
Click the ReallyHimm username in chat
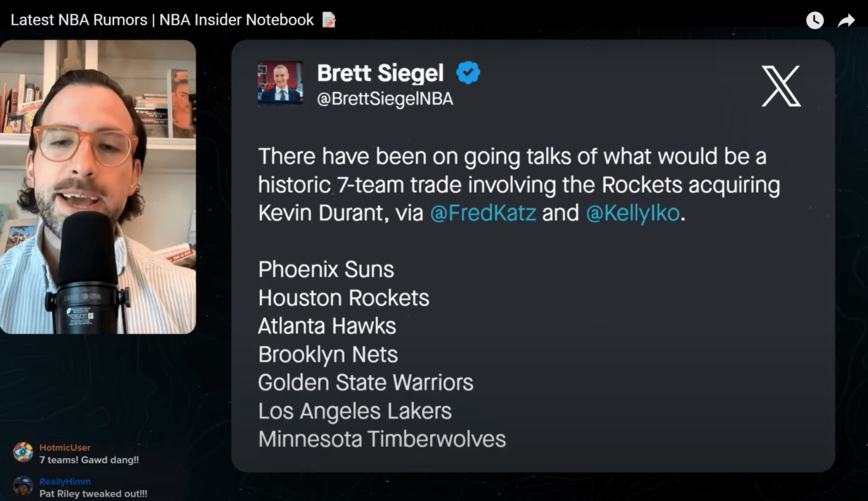pos(65,482)
